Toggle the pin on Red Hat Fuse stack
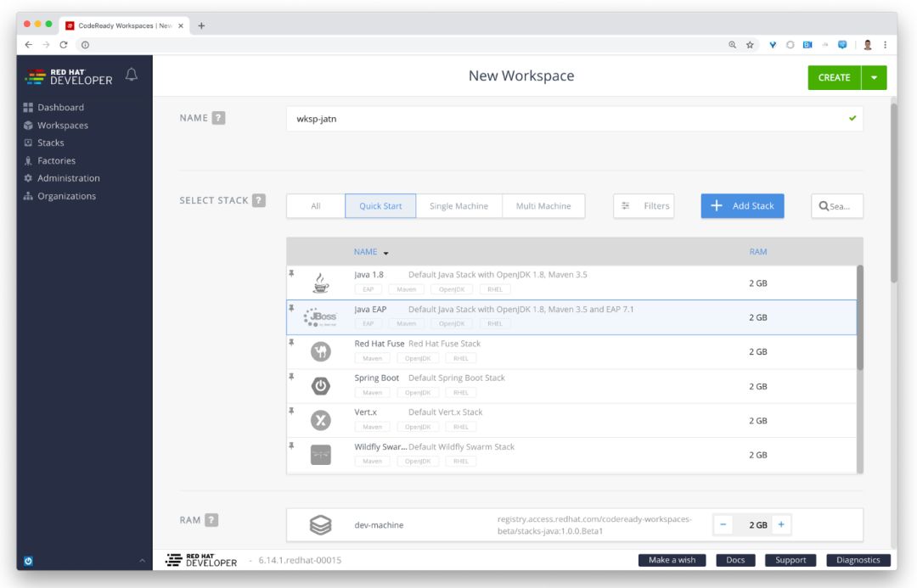917x588 pixels. coord(291,342)
